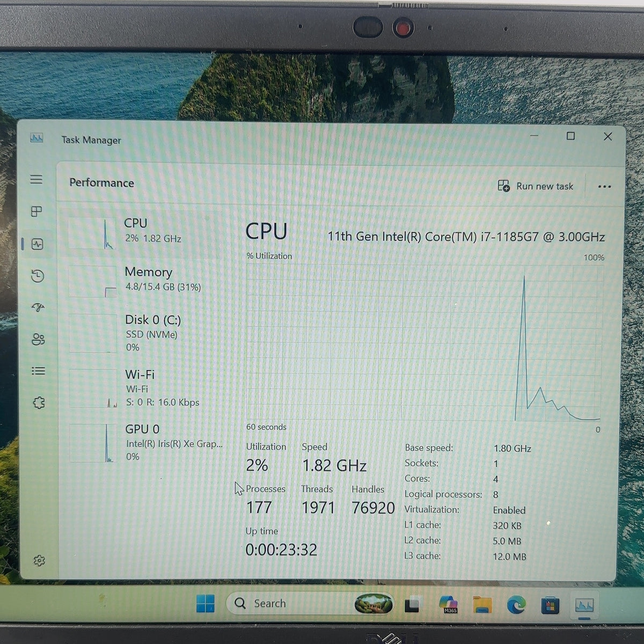Screen dimensions: 644x644
Task: Open the Startup apps sidebar icon
Action: click(38, 308)
